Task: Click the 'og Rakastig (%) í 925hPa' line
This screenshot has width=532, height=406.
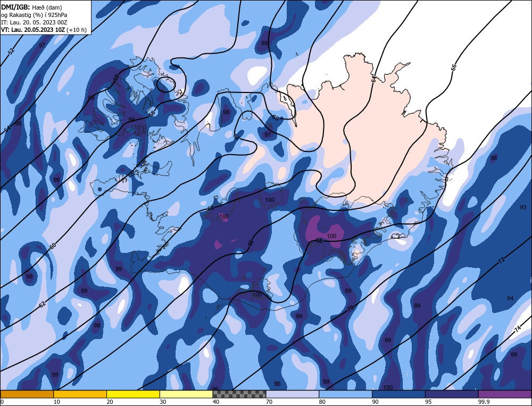Action: click(34, 15)
